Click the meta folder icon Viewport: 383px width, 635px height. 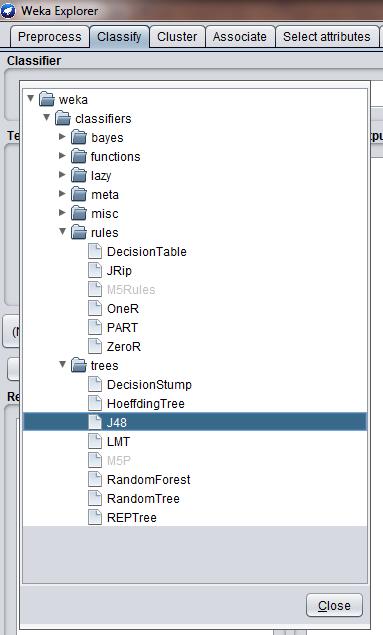point(79,194)
